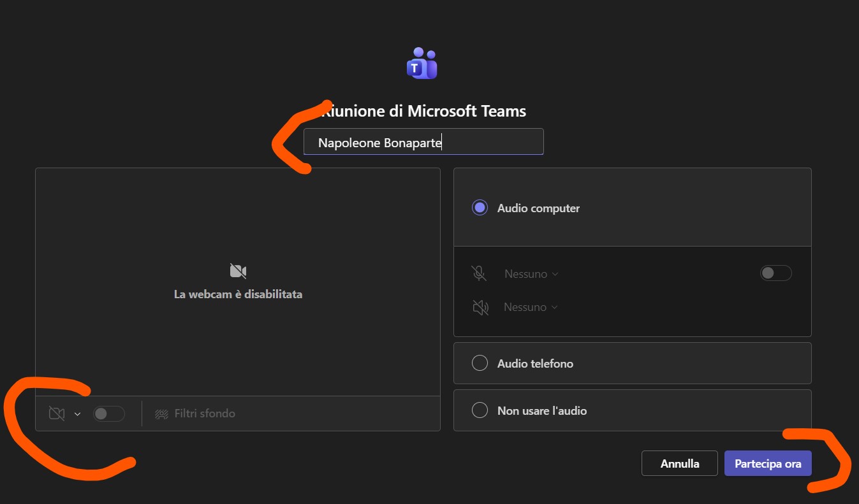Viewport: 859px width, 504px height.
Task: Expand the camera device chevron
Action: [77, 414]
